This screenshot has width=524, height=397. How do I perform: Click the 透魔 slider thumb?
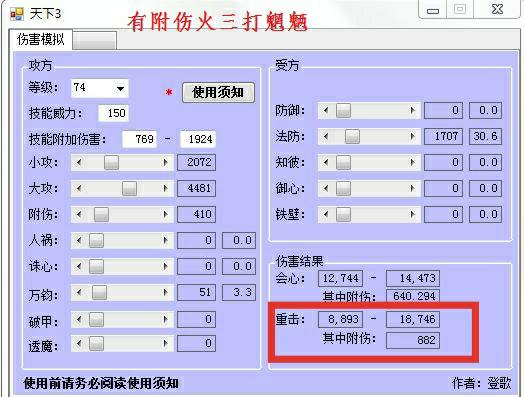pyautogui.click(x=96, y=343)
